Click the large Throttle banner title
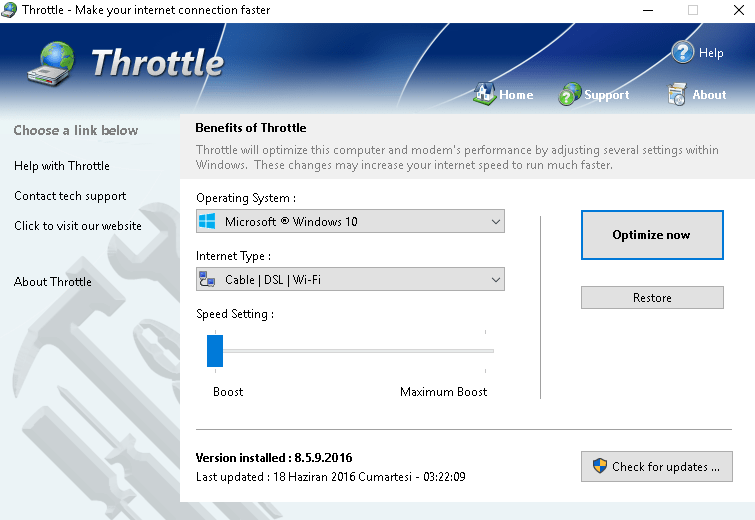 point(157,63)
